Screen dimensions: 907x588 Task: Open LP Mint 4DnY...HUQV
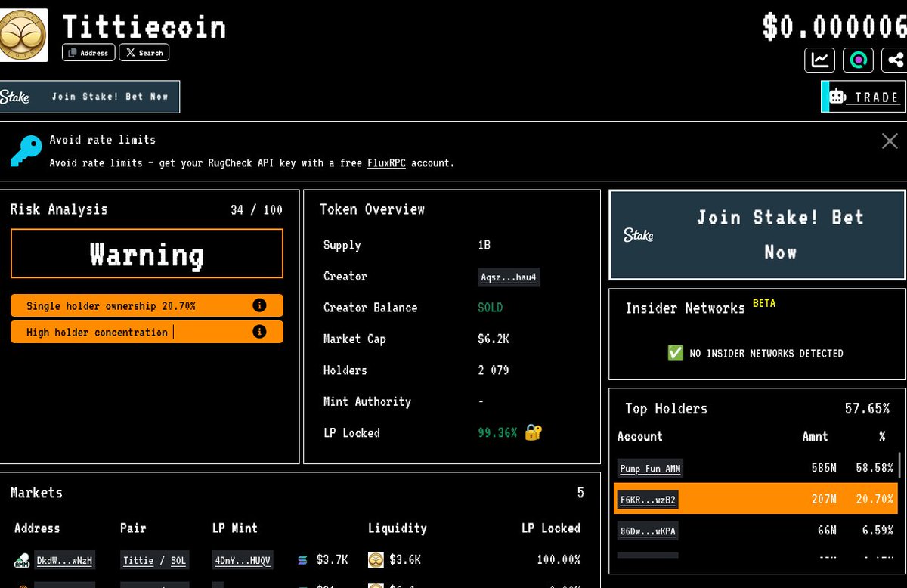pos(242,560)
